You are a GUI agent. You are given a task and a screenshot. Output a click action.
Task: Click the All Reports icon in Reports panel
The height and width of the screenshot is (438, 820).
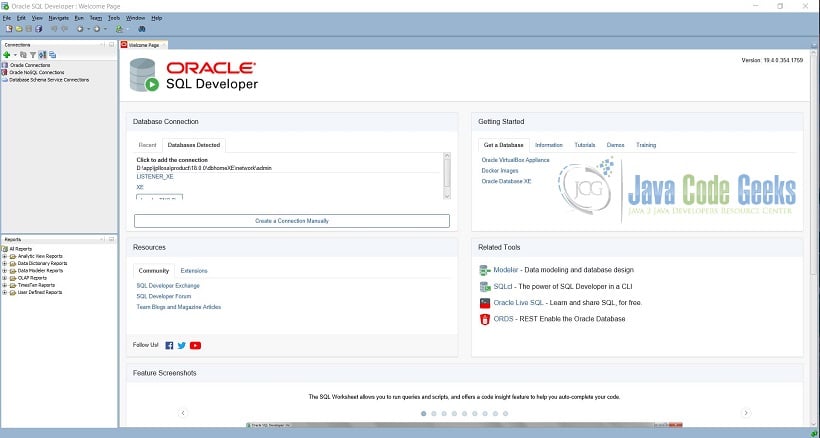coord(5,249)
